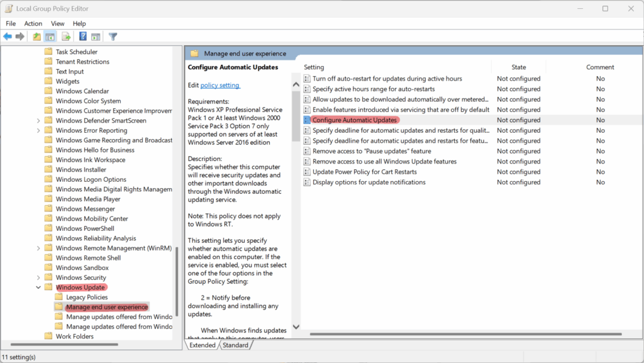644x363 pixels.
Task: Select the Windows Installer tree item
Action: coord(81,169)
